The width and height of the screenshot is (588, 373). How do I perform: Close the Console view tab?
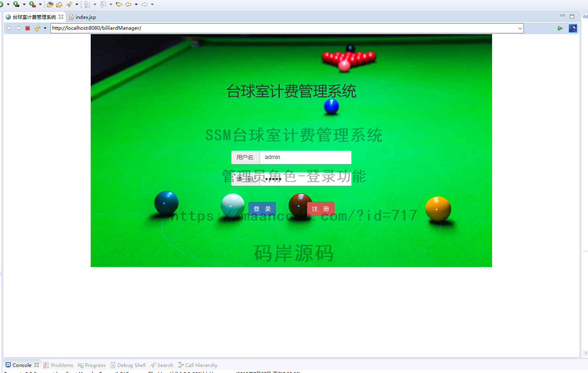tap(37, 365)
